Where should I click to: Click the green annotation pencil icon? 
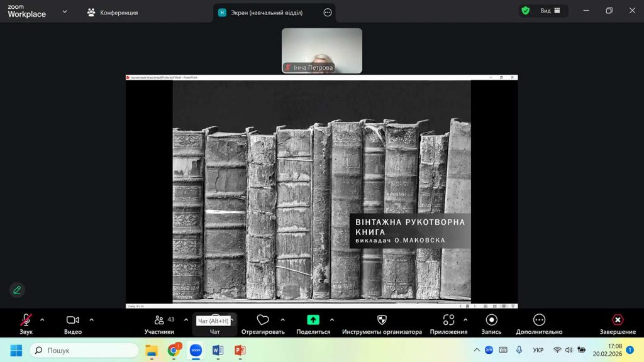(x=17, y=290)
